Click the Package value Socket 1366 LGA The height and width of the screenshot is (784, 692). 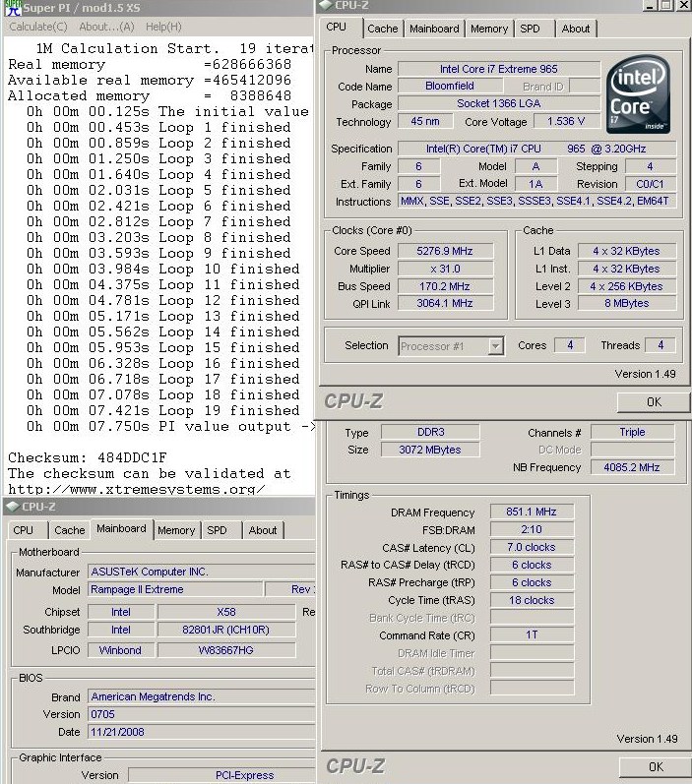[x=499, y=103]
